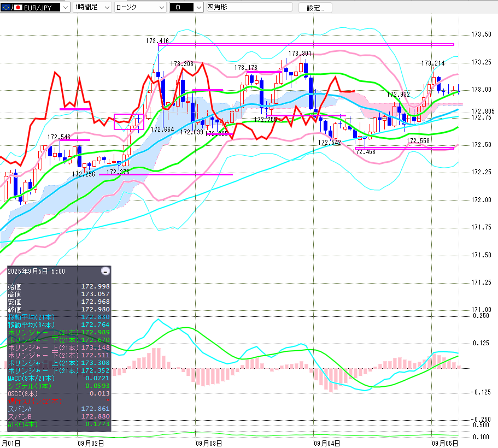Open the 1時間足 timeframe dropdown
Viewport: 498px width, 448px height.
92,7
